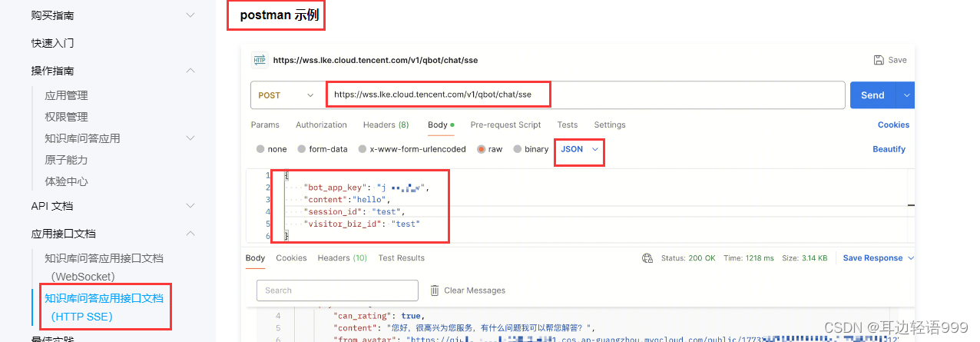Click the request URL input field
The width and height of the screenshot is (980, 342).
click(x=586, y=95)
